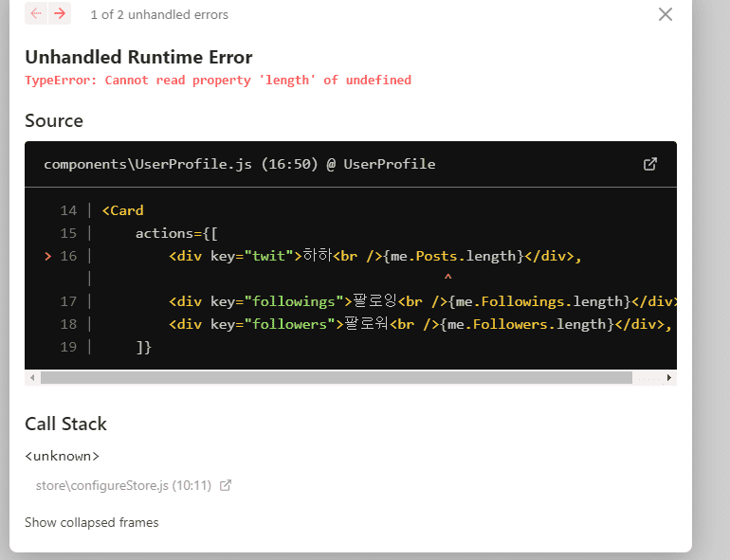The width and height of the screenshot is (730, 560).
Task: Click the scrollbar left arrow button
Action: coord(33,377)
